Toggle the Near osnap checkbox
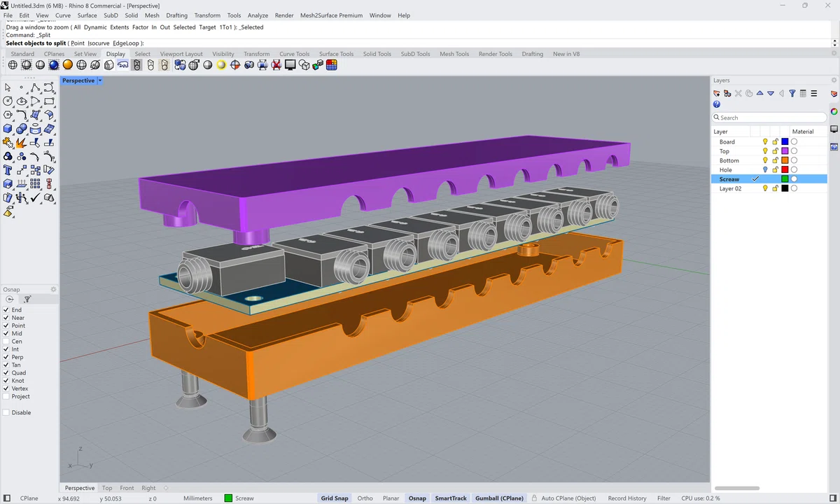 click(x=6, y=318)
